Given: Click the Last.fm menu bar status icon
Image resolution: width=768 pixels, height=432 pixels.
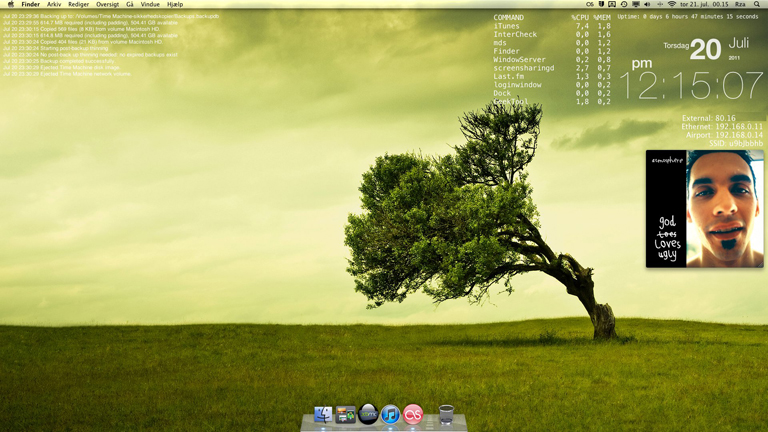Looking at the screenshot, I should click(590, 4).
